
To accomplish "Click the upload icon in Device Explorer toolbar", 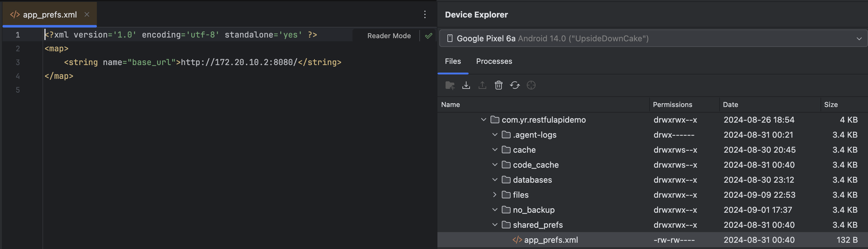I will click(x=482, y=85).
